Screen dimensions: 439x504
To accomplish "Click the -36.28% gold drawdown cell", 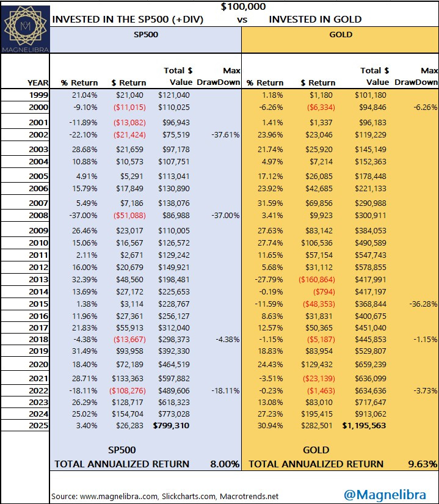I will tap(423, 304).
